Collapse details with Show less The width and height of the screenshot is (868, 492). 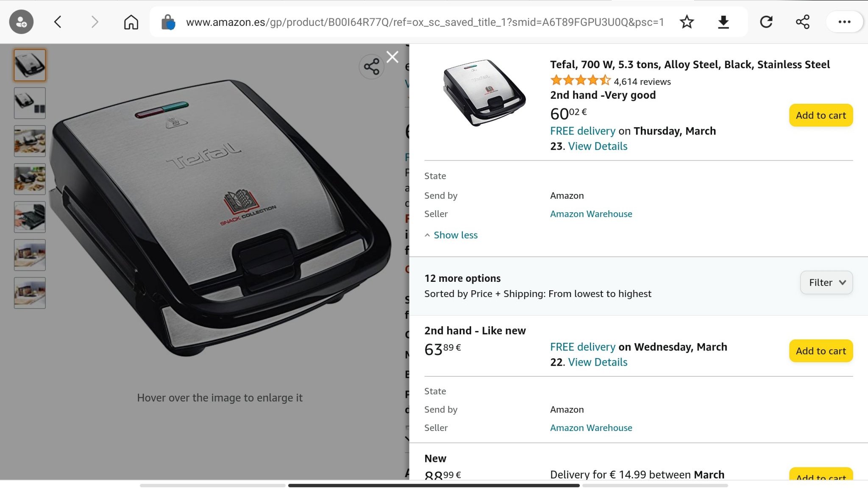pyautogui.click(x=455, y=235)
